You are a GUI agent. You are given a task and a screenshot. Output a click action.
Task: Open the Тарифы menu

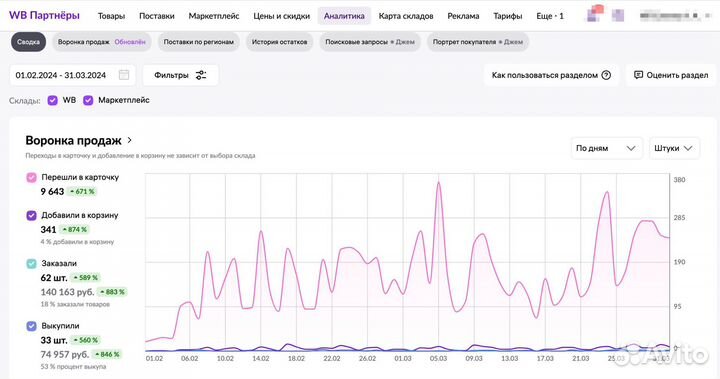point(507,16)
